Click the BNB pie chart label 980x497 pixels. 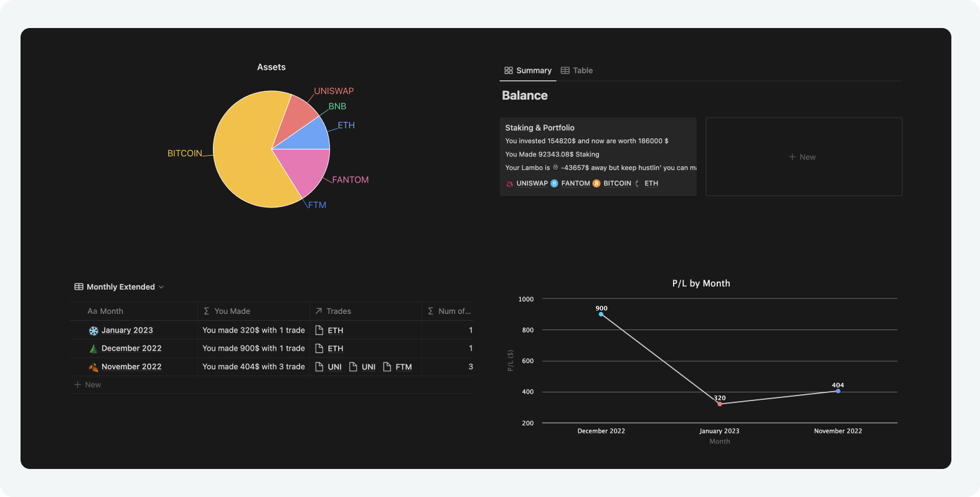coord(337,107)
